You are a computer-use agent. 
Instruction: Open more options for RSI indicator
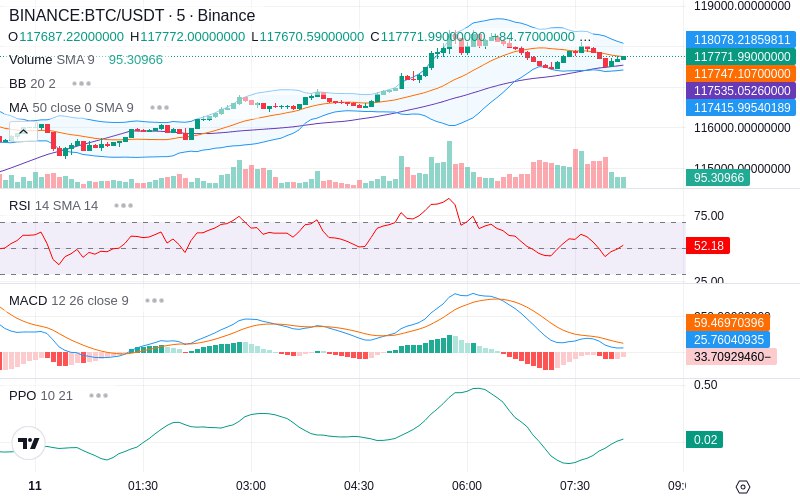(x=123, y=206)
